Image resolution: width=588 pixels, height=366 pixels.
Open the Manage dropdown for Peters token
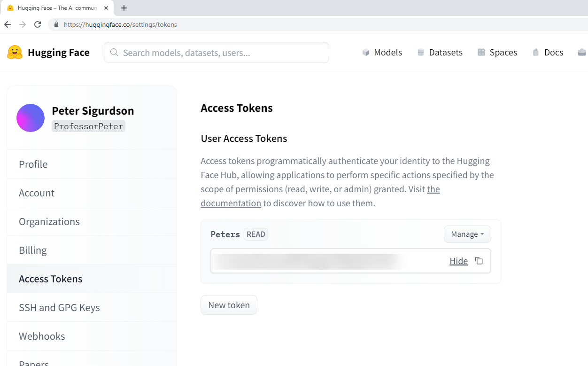467,234
